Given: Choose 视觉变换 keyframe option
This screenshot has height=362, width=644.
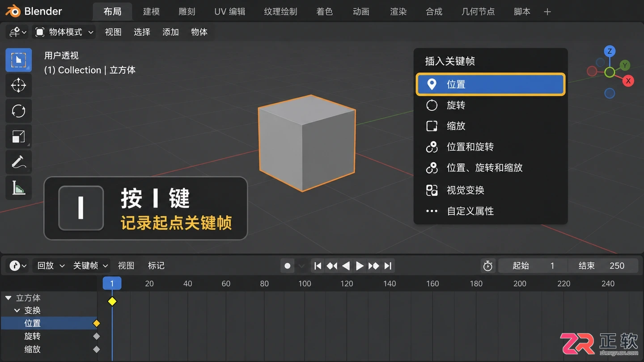Looking at the screenshot, I should (x=491, y=190).
